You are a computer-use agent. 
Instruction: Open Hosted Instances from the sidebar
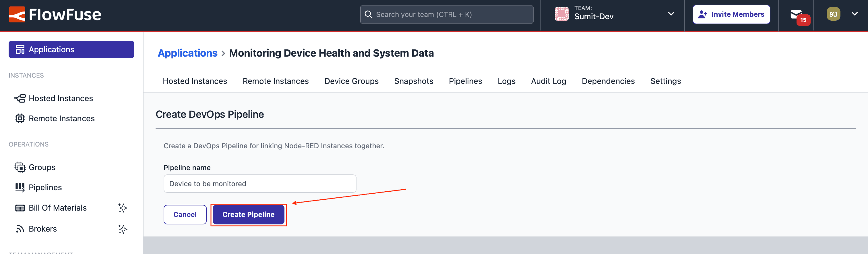click(x=61, y=99)
